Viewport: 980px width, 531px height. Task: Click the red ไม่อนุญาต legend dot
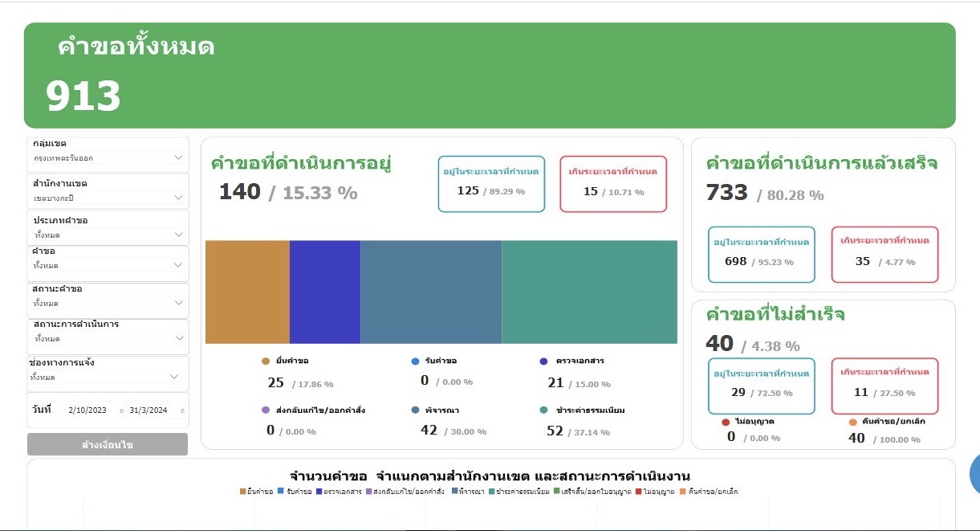(726, 421)
